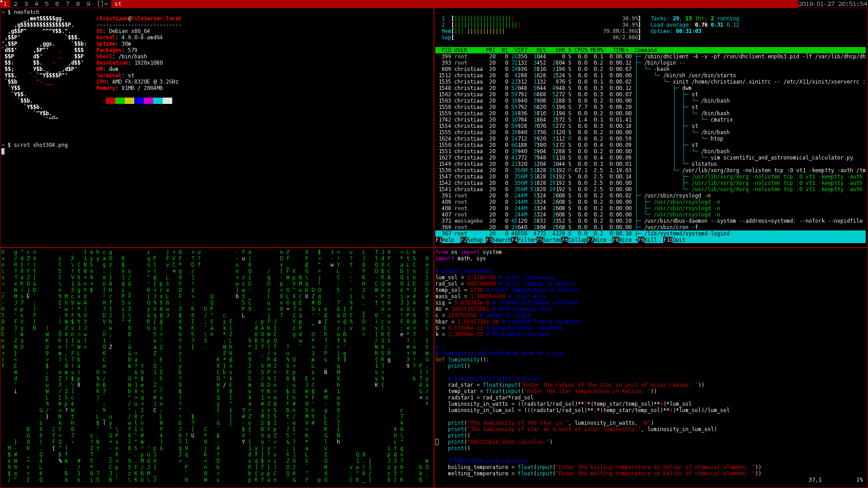Click Quit in the htop function bar
This screenshot has width=868, height=488.
pos(675,240)
